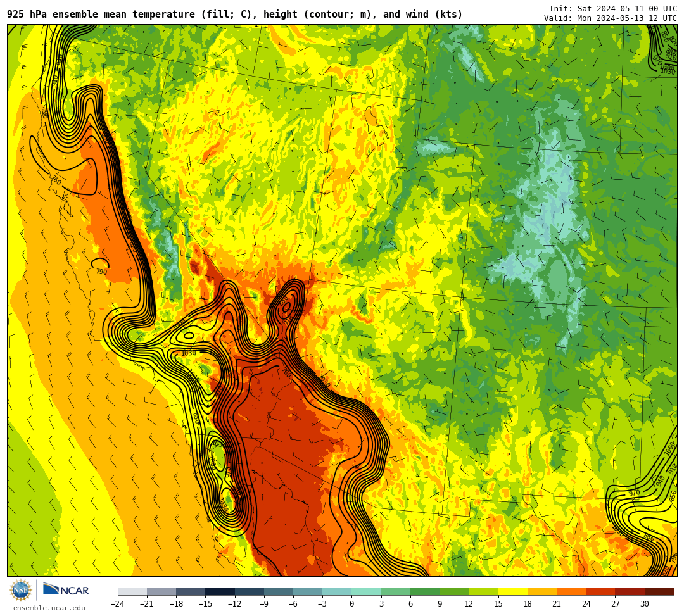This screenshot has width=684, height=616.
Task: Click the 30 colorbar tick label
Action: tap(644, 604)
